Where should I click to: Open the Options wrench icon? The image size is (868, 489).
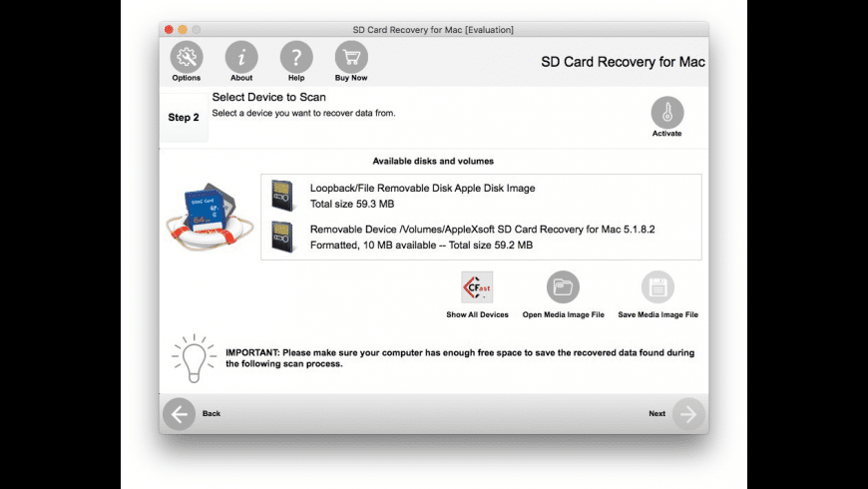pyautogui.click(x=186, y=57)
